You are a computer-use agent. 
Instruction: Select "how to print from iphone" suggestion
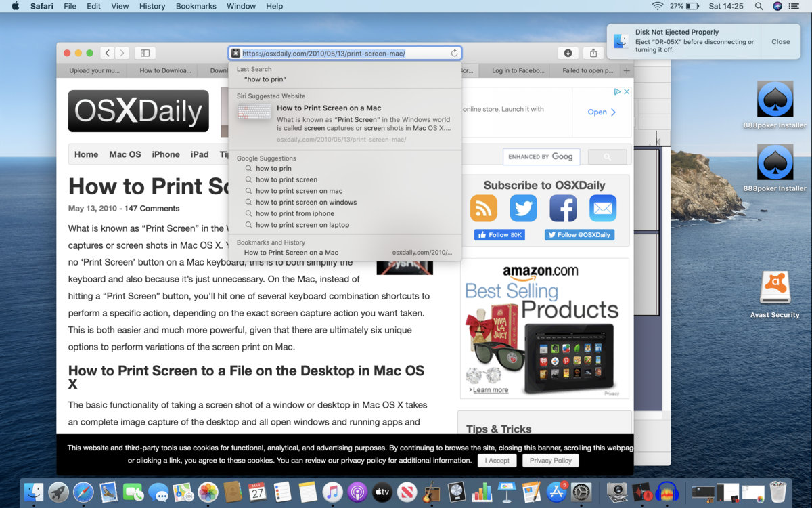click(295, 213)
